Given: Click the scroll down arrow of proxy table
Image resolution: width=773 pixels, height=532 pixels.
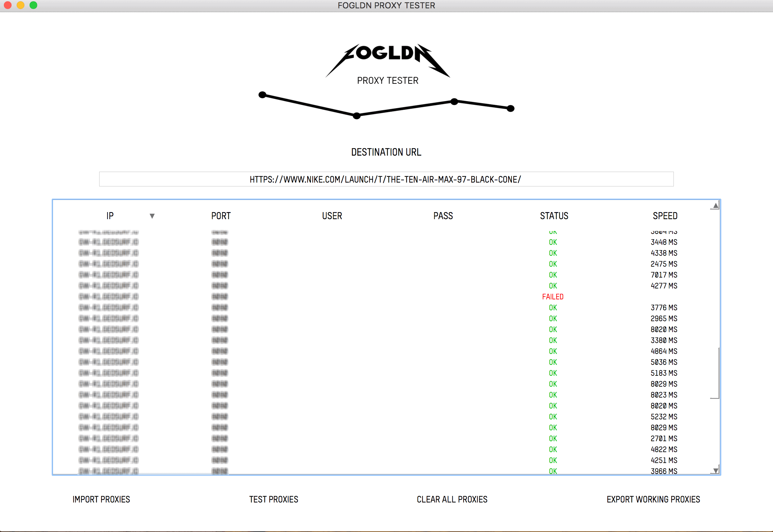Looking at the screenshot, I should tap(715, 471).
